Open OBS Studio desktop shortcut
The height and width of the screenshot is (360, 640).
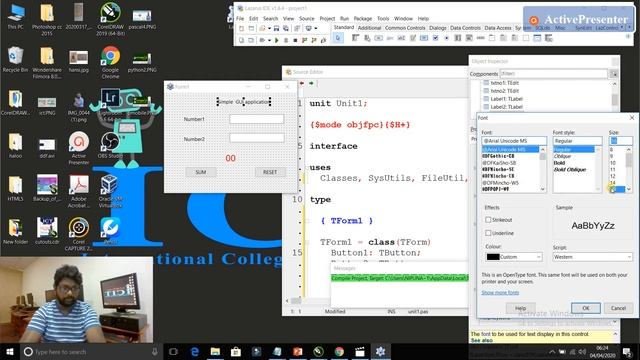pyautogui.click(x=110, y=145)
